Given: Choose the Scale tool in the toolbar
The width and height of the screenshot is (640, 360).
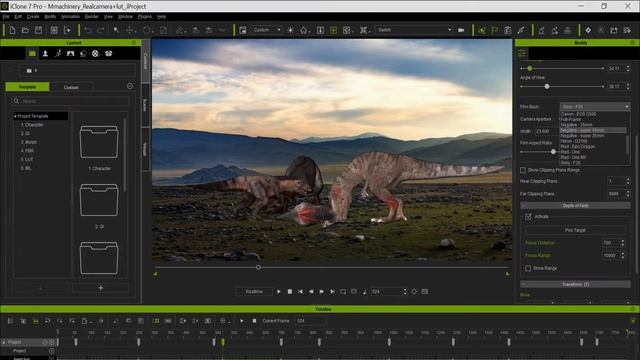Looking at the screenshot, I should pos(164,30).
